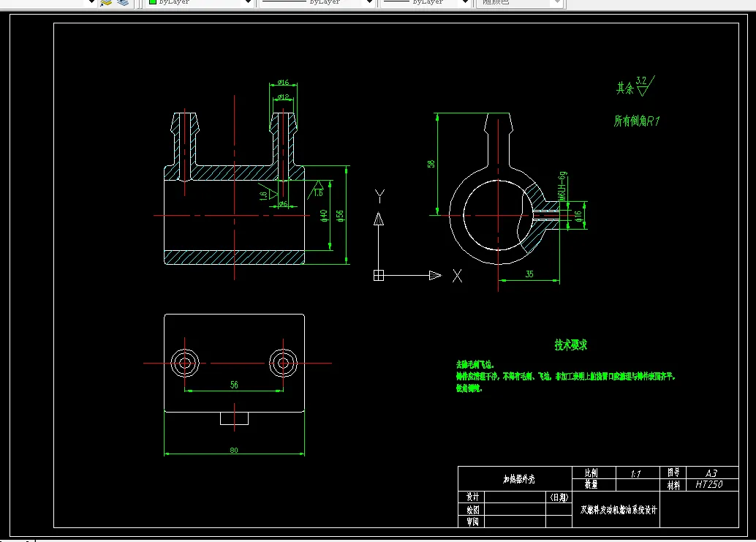Select the 35 dimension text
The width and height of the screenshot is (756, 542).
(529, 274)
